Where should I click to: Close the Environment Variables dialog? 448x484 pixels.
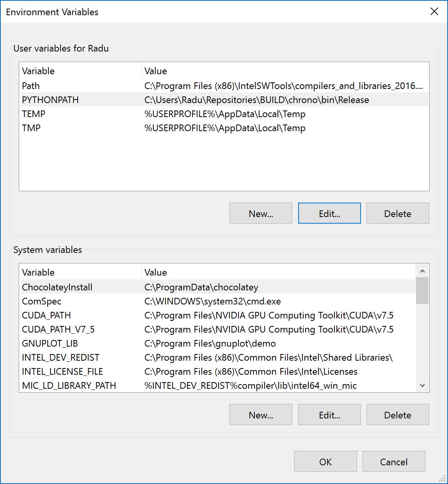(x=434, y=12)
